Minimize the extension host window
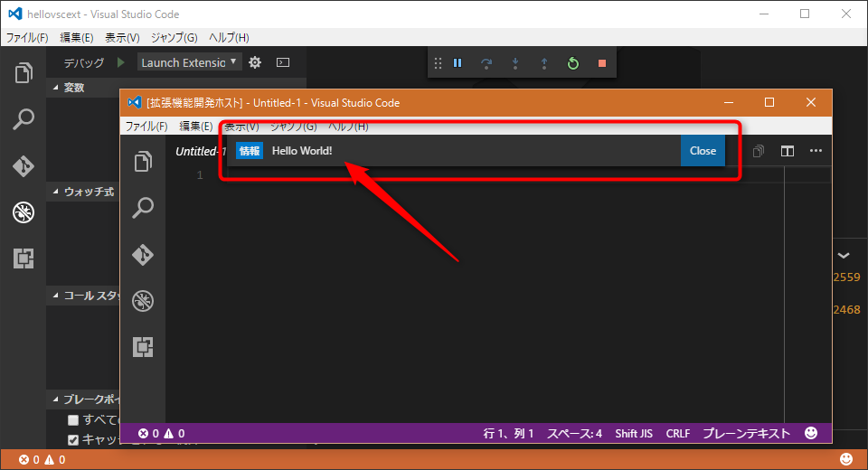This screenshot has width=868, height=470. pos(729,102)
